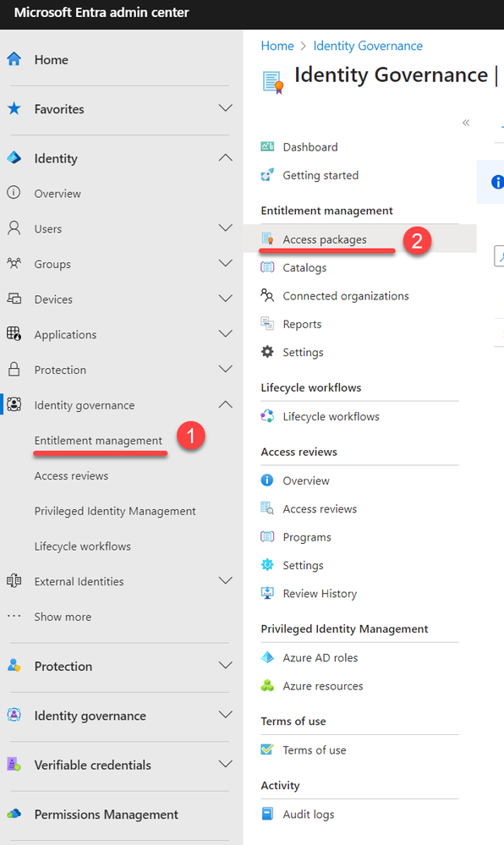Click the Terms of use checkmark icon
The height and width of the screenshot is (845, 504).
tap(267, 749)
